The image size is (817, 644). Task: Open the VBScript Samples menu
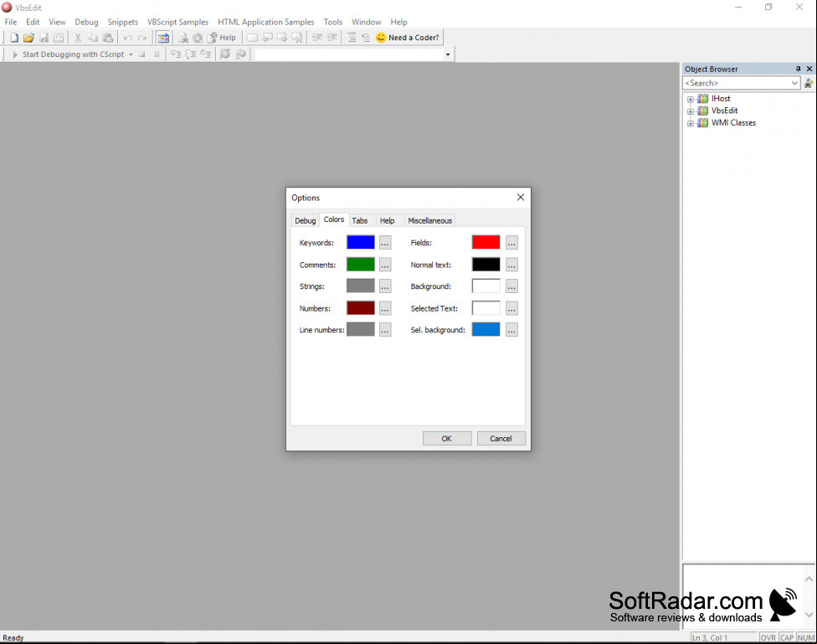[x=177, y=22]
